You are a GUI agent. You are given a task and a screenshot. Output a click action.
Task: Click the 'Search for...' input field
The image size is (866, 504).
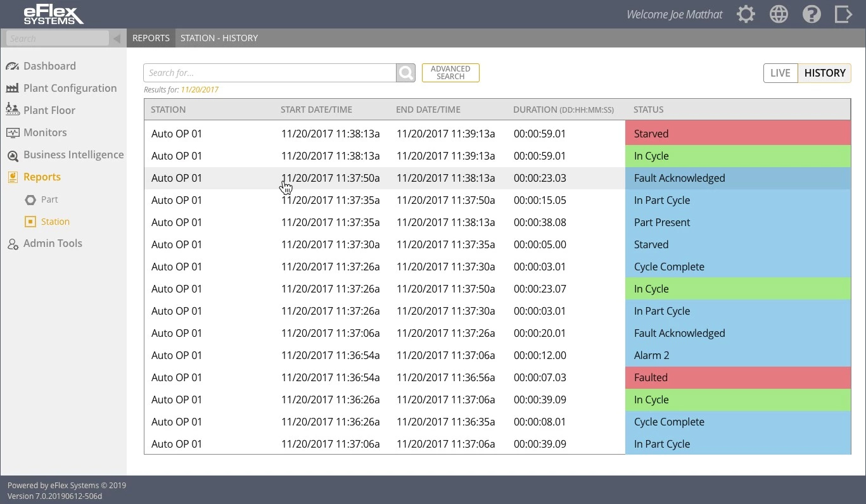coord(270,73)
